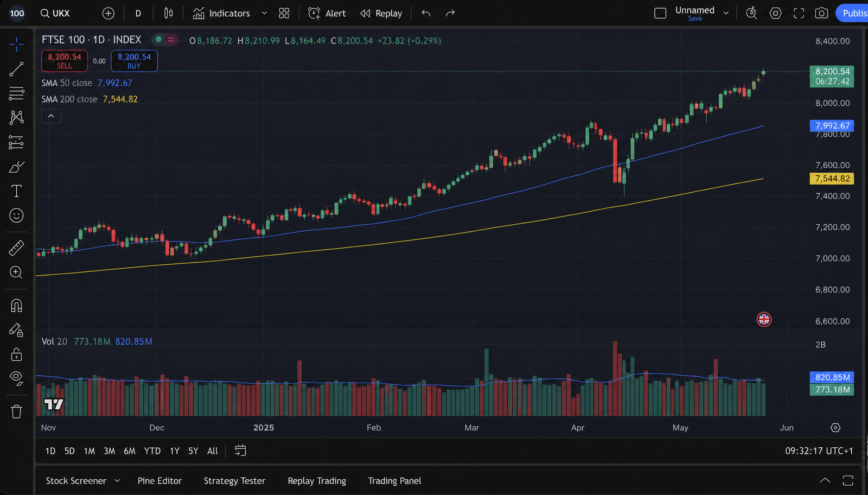The height and width of the screenshot is (495, 868).
Task: Click the trash remove objects icon
Action: (x=16, y=411)
